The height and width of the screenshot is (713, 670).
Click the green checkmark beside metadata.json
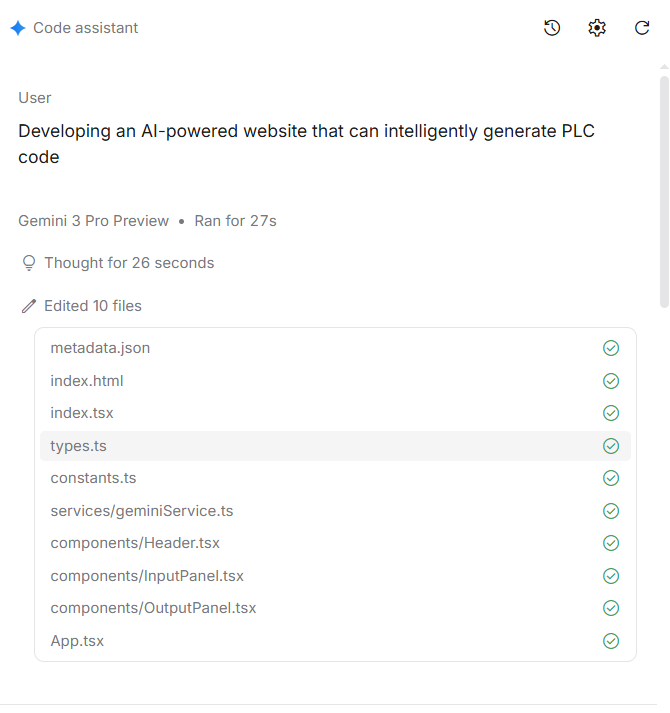coord(611,348)
